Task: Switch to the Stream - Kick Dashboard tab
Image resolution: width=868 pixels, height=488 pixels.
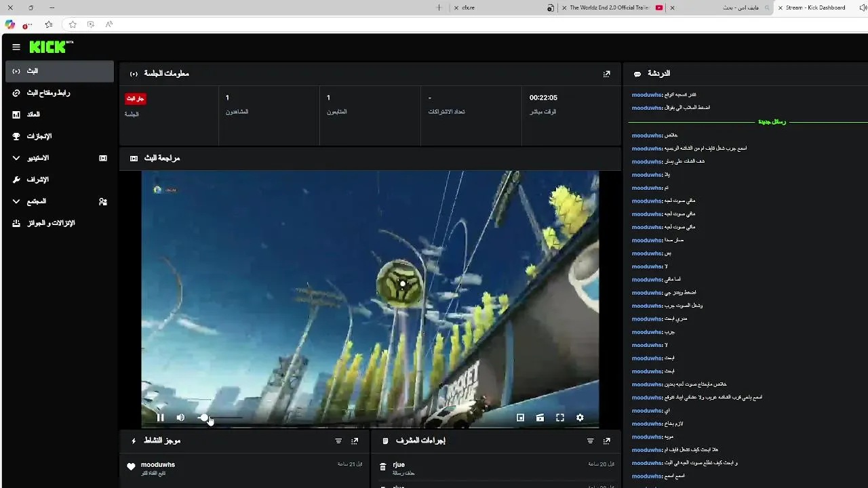Action: coord(815,7)
